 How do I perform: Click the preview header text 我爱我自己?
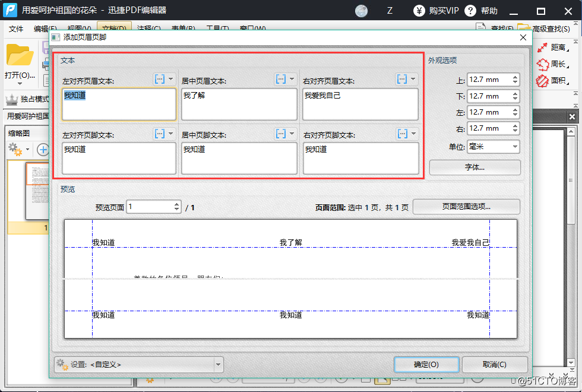tap(470, 242)
